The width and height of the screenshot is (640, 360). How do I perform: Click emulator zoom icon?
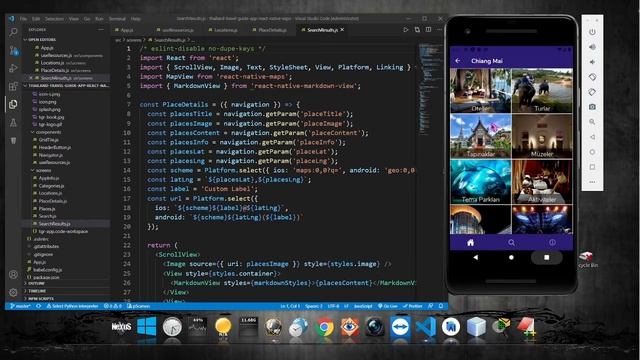(592, 122)
